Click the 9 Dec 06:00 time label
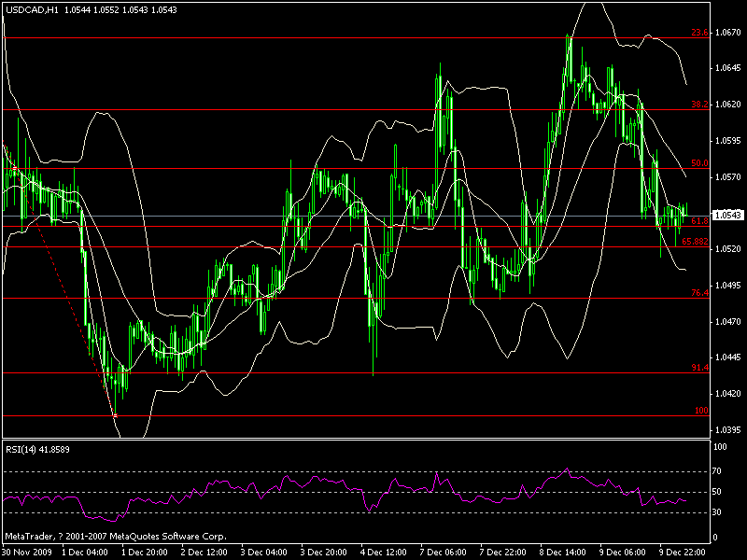The image size is (747, 560). (622, 552)
